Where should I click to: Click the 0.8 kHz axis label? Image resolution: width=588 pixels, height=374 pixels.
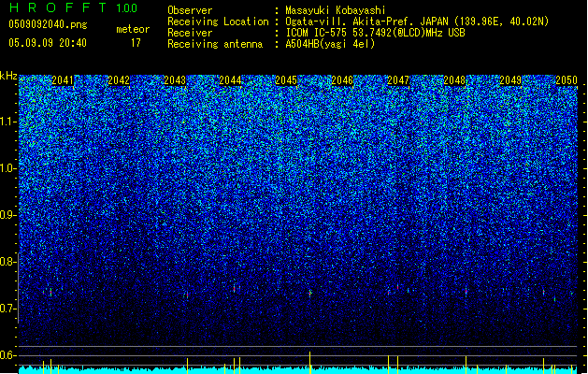coord(7,262)
